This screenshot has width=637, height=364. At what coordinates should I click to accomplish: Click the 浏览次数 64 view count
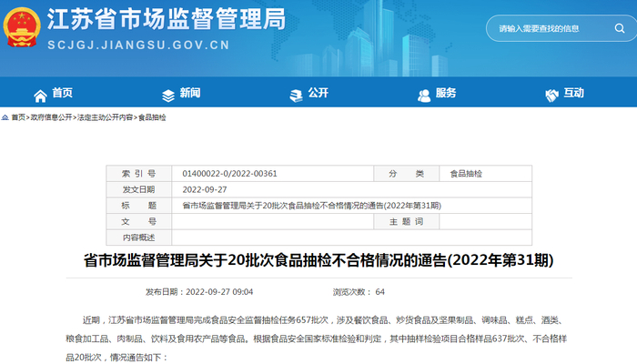point(359,292)
